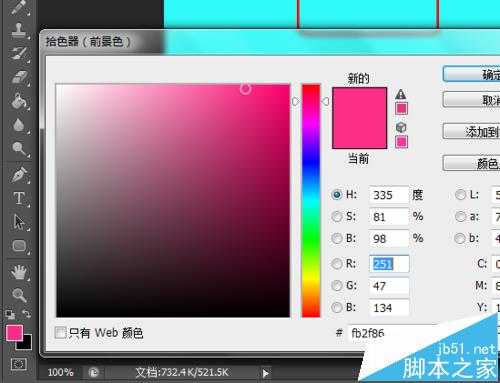The image size is (500, 383).
Task: Select the History Brush tool
Action: pyautogui.click(x=19, y=53)
